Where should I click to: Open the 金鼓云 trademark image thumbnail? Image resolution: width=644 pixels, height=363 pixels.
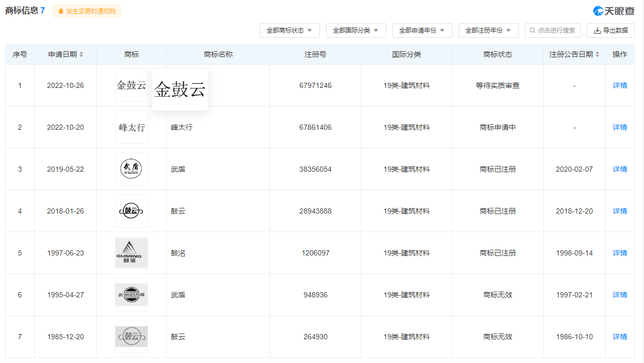pos(131,85)
